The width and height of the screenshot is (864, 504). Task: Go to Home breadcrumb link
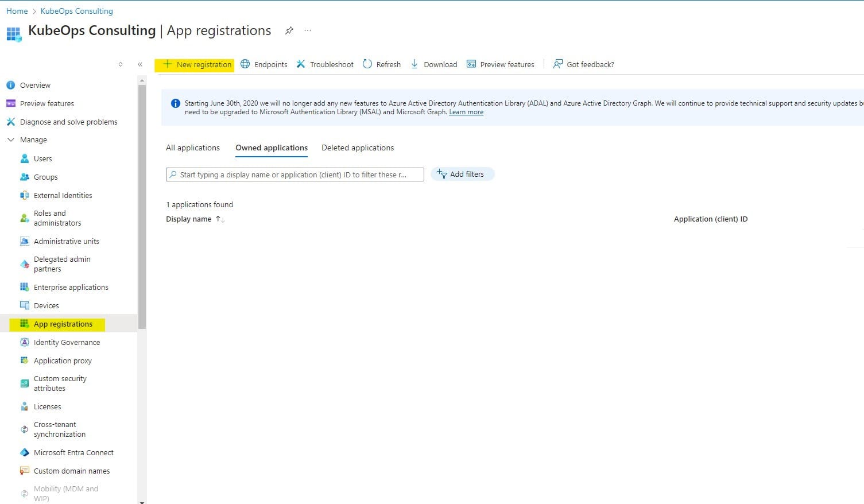click(17, 11)
